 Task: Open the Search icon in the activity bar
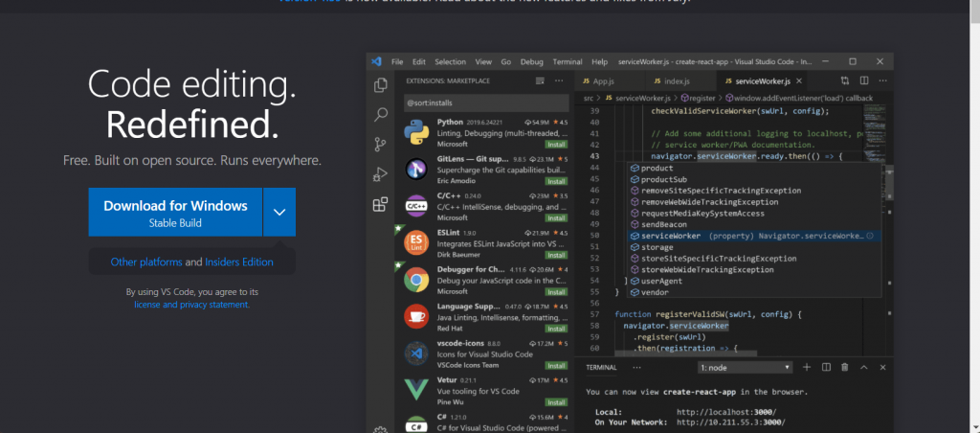tap(380, 115)
